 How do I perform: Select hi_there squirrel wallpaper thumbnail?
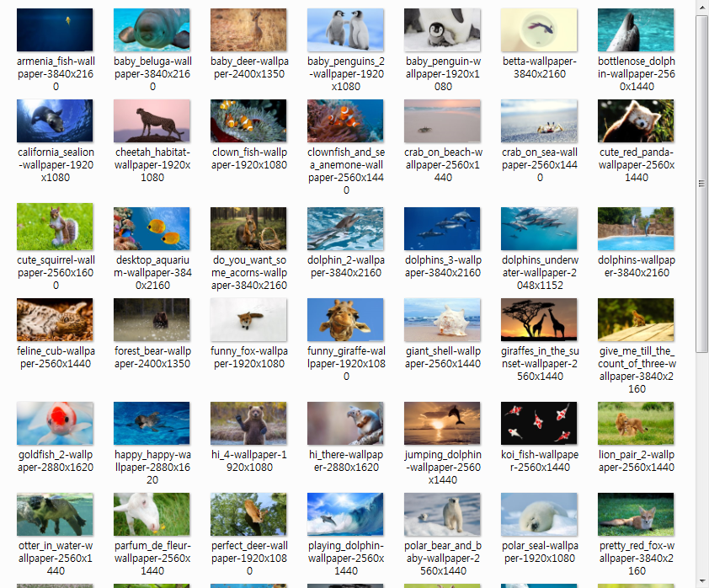click(345, 423)
